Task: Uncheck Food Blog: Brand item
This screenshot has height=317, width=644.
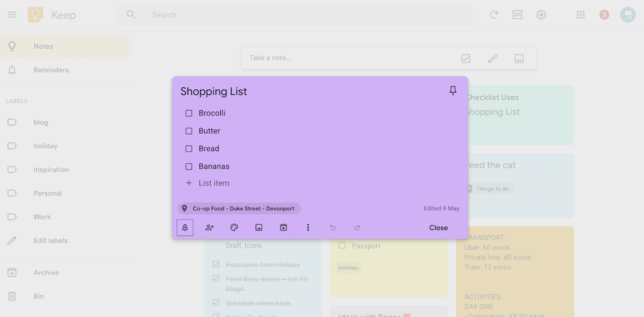Action: [x=216, y=279]
